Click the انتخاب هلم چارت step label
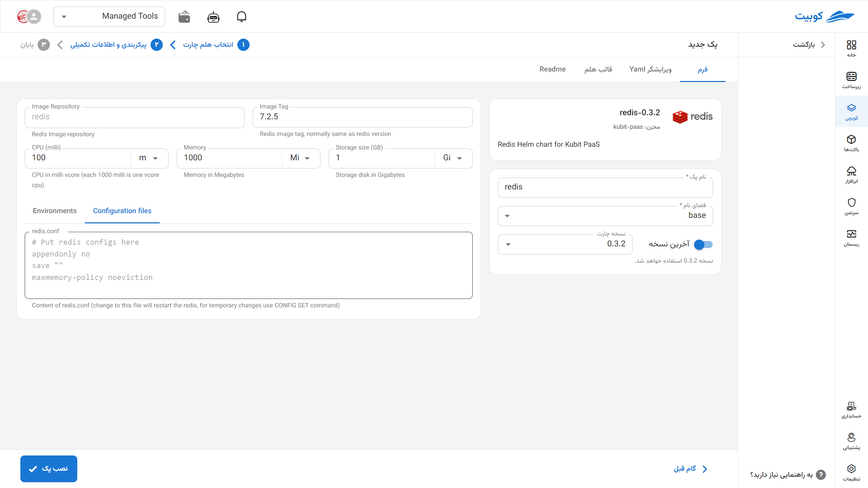Screen dimensions: 868x488 (208, 45)
